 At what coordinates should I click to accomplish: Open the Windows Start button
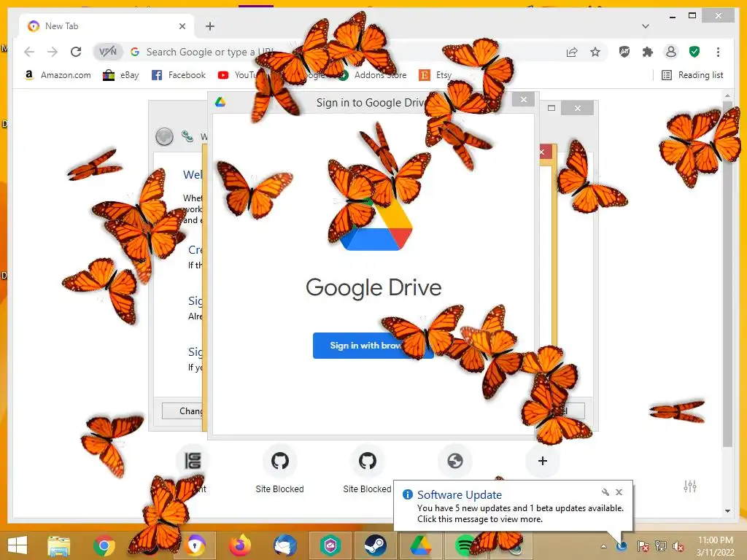click(x=18, y=545)
